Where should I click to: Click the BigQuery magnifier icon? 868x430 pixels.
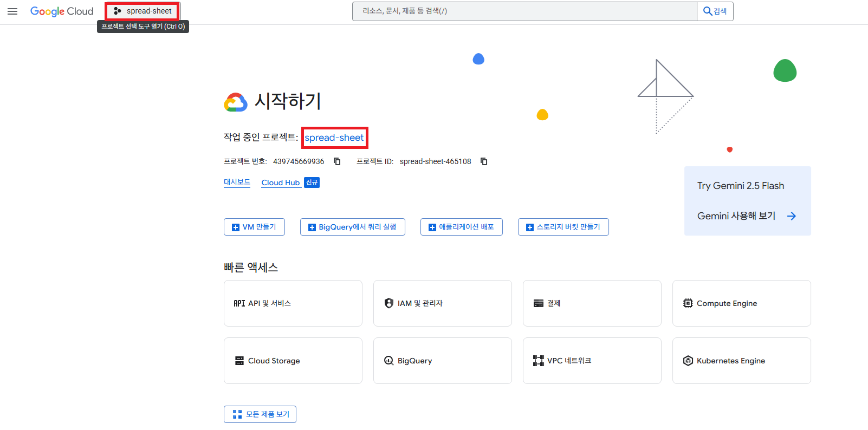coord(388,361)
